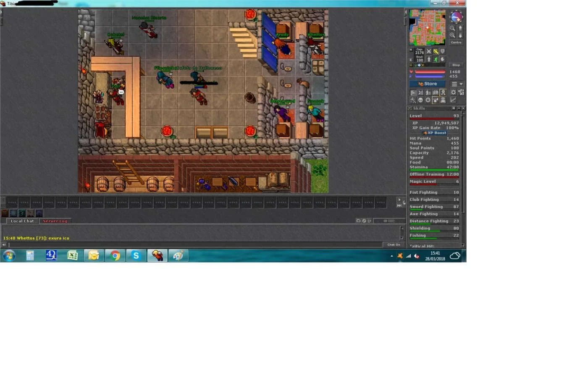Click the list-lines icon at row start

coord(413,92)
